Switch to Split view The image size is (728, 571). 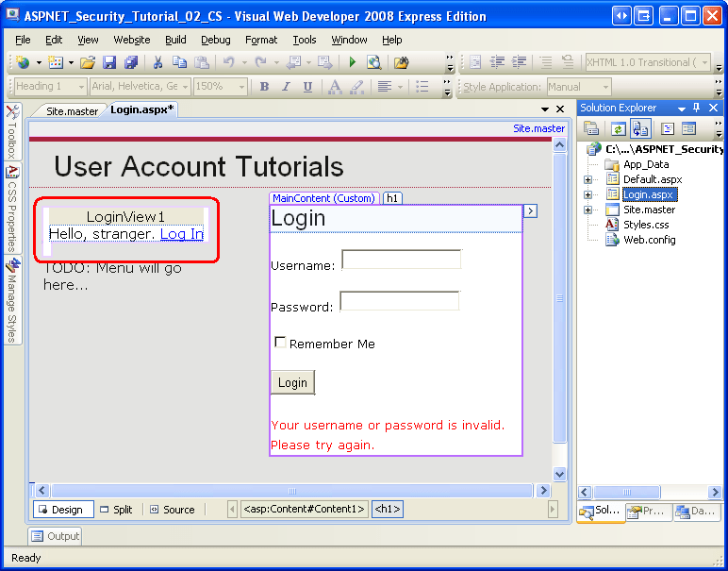coord(117,510)
